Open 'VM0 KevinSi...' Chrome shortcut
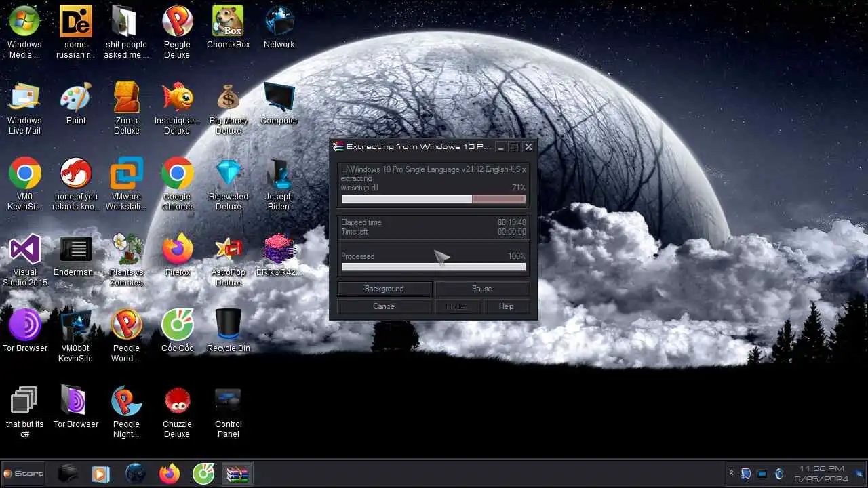868x488 pixels. pyautogui.click(x=24, y=184)
